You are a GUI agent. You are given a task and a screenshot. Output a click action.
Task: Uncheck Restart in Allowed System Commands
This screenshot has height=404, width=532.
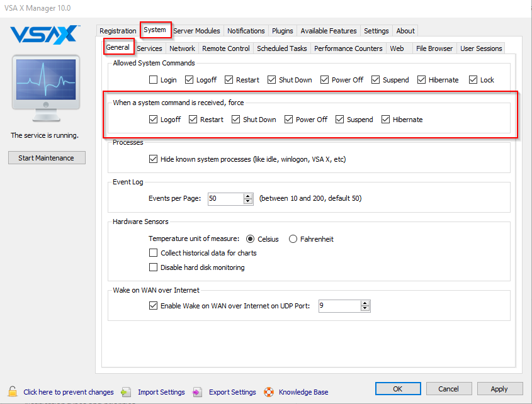[x=229, y=80]
